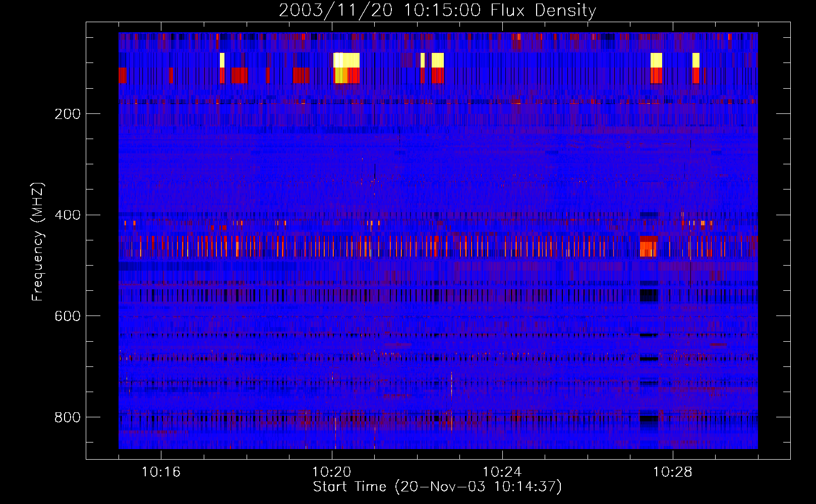This screenshot has height=504, width=816.
Task: Click the 10:24 time tick label
Action: click(x=502, y=472)
